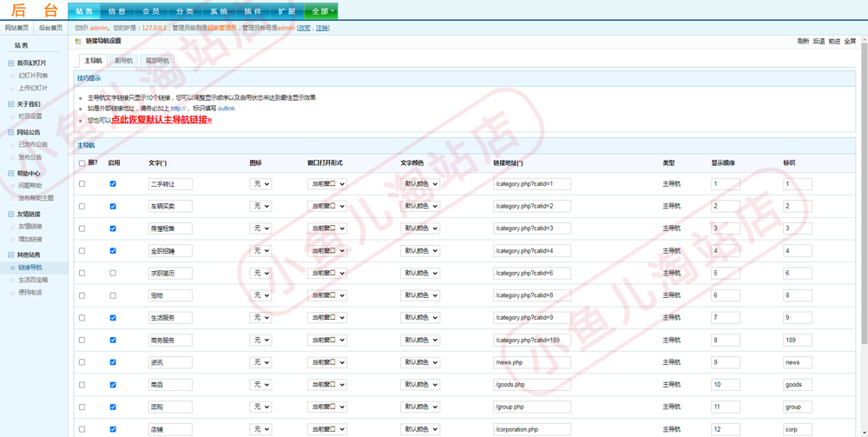Viewport: 868px width, 437px height.
Task: Open the 会员 top menu
Action: [x=151, y=11]
